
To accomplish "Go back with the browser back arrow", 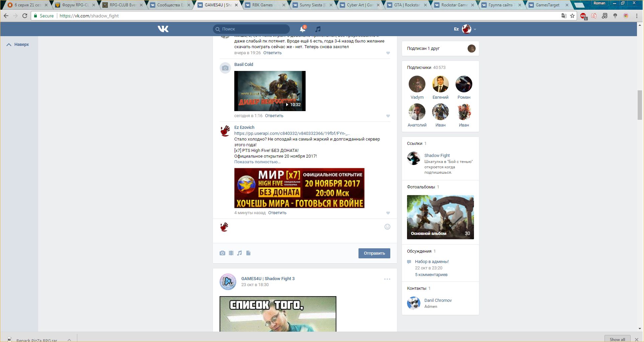I will (6, 16).
